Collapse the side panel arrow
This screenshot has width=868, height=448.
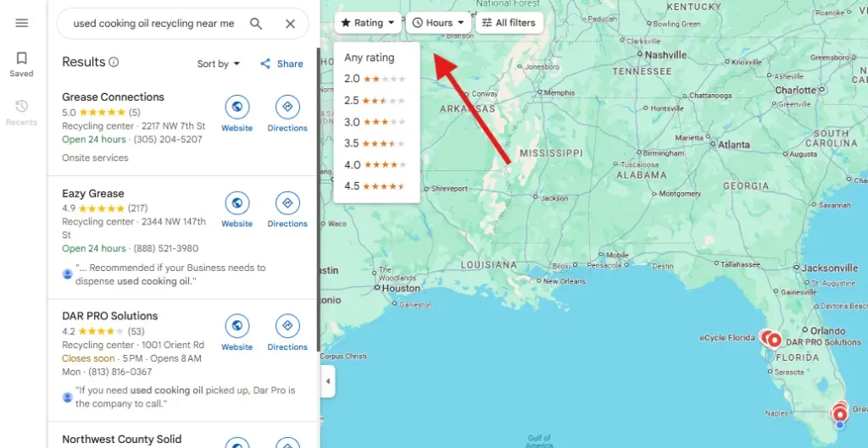(328, 381)
